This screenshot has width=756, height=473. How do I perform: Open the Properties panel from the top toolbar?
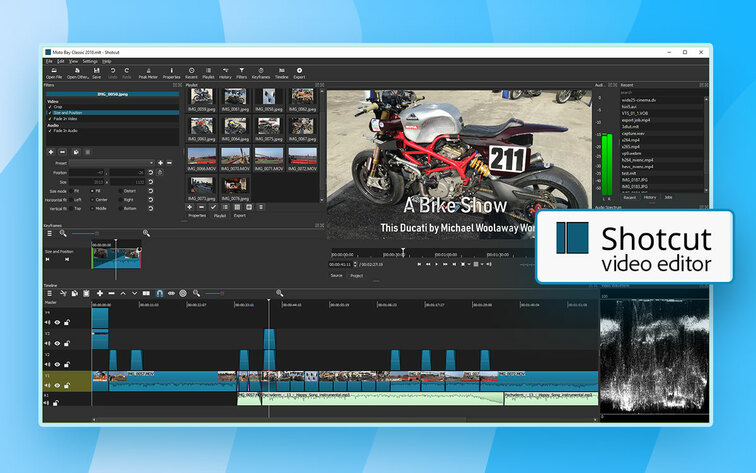click(x=171, y=73)
